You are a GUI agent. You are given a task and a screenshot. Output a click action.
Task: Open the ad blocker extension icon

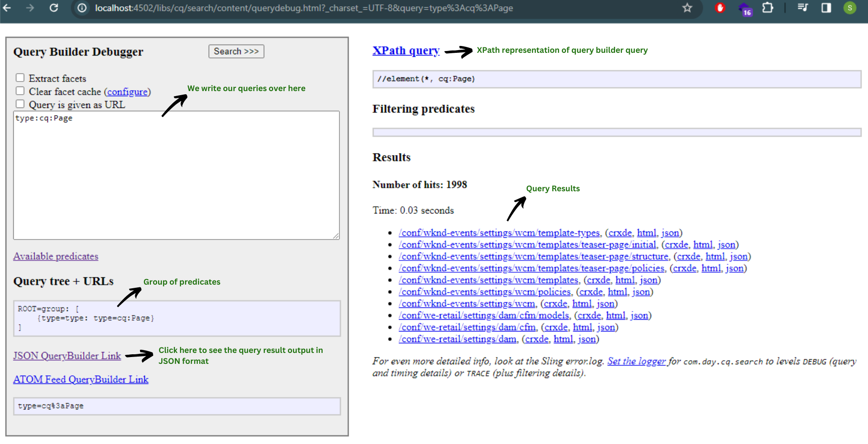pos(720,8)
